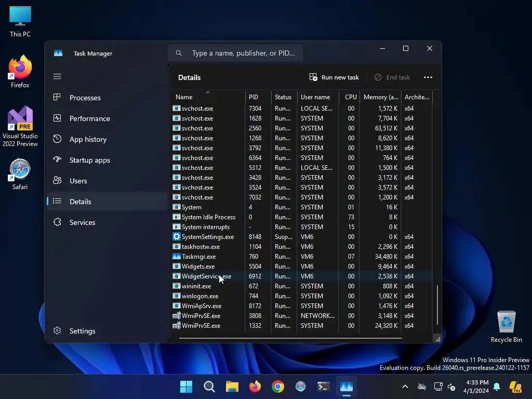Go to the Startup apps page

coord(107,160)
